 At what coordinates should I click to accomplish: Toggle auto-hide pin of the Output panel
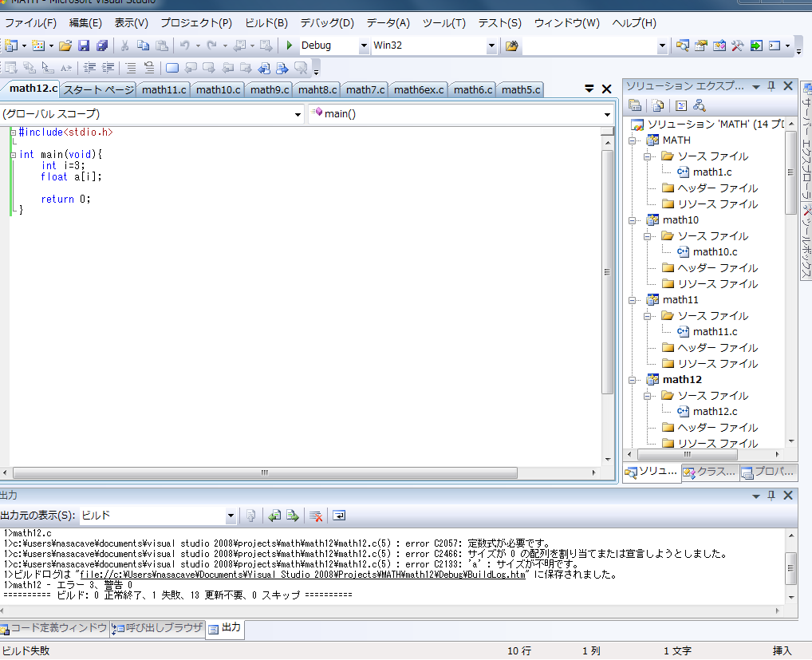tap(771, 496)
